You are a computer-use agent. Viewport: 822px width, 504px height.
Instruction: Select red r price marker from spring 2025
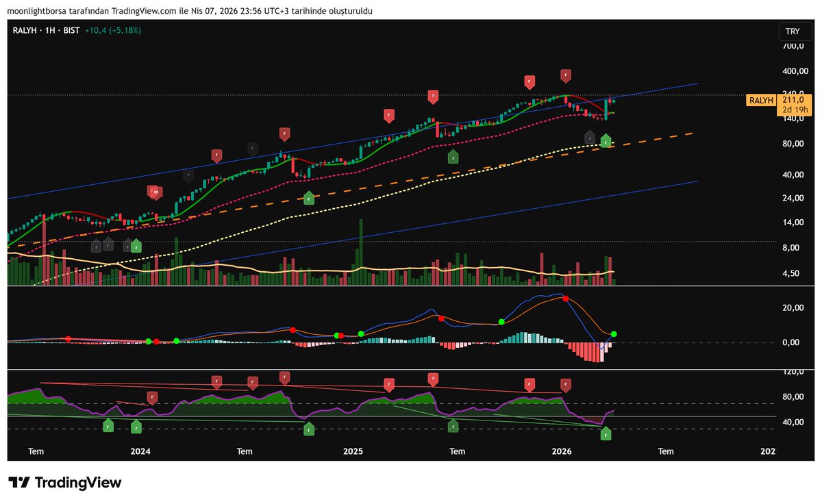[x=389, y=115]
